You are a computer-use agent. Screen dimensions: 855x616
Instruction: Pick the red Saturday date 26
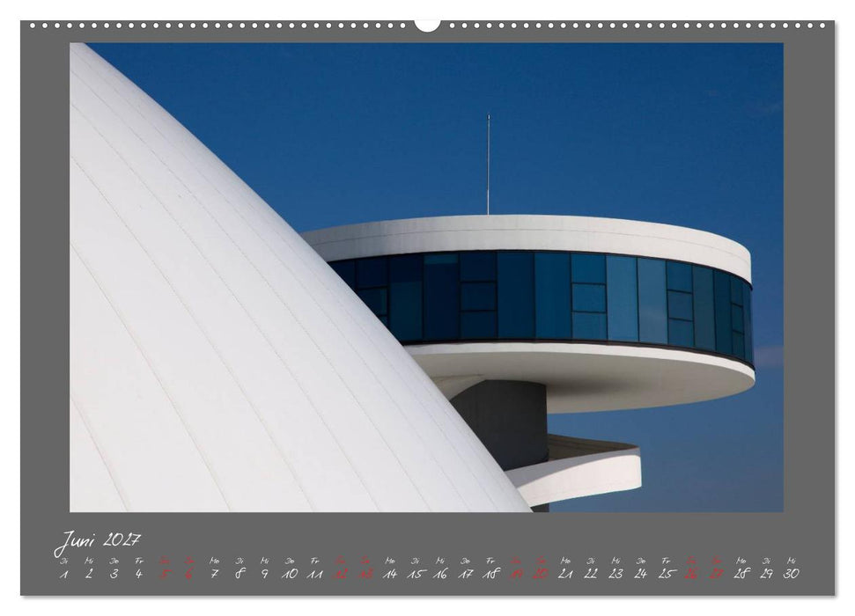(691, 574)
